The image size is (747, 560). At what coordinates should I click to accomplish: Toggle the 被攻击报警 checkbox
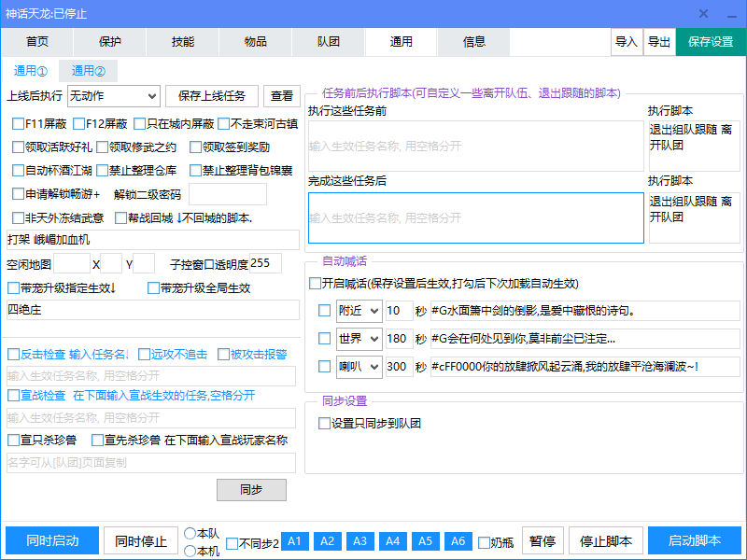223,355
